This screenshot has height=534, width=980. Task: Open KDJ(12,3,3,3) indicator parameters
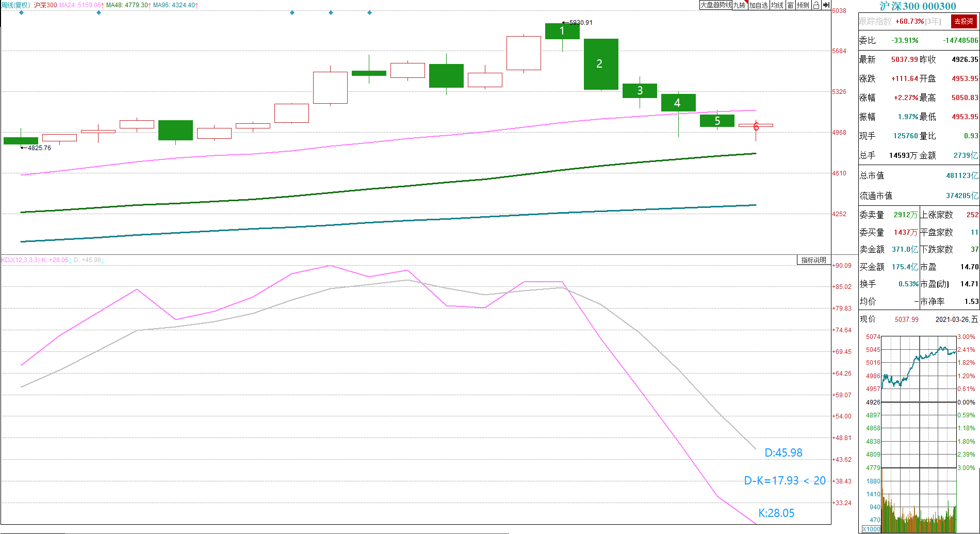tap(20, 260)
